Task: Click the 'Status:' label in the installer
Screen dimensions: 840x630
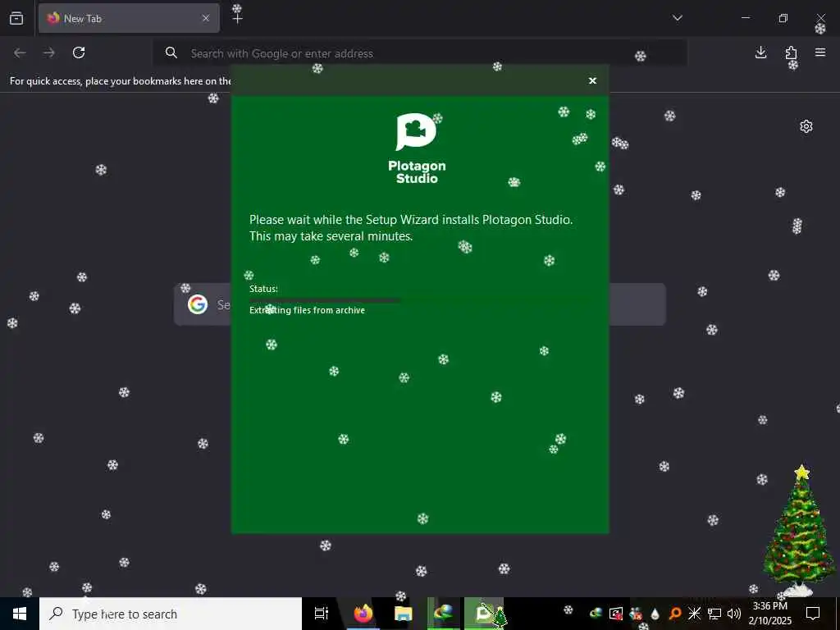Action: pos(263,289)
